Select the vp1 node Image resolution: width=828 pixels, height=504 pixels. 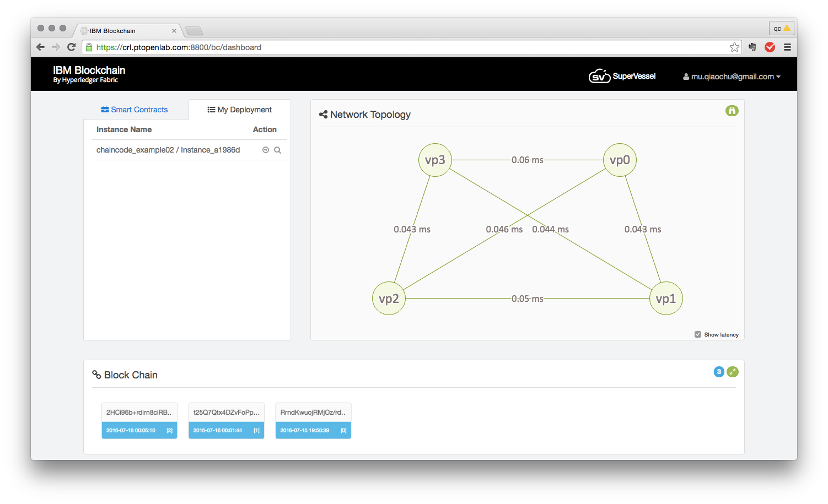tap(666, 299)
